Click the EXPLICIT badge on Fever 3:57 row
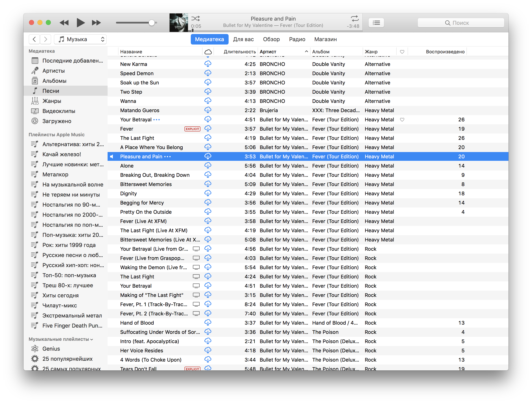 pyautogui.click(x=192, y=129)
